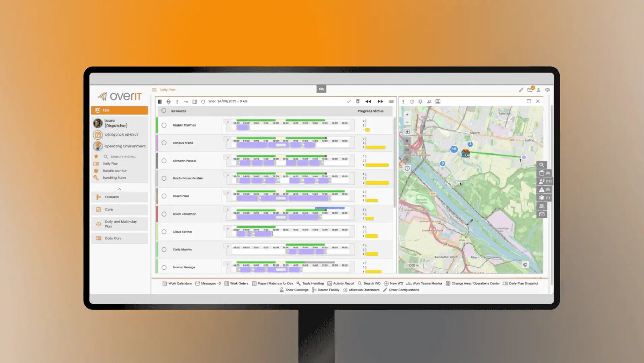Expand the Core sidebar section
This screenshot has height=363, width=644.
(x=120, y=210)
